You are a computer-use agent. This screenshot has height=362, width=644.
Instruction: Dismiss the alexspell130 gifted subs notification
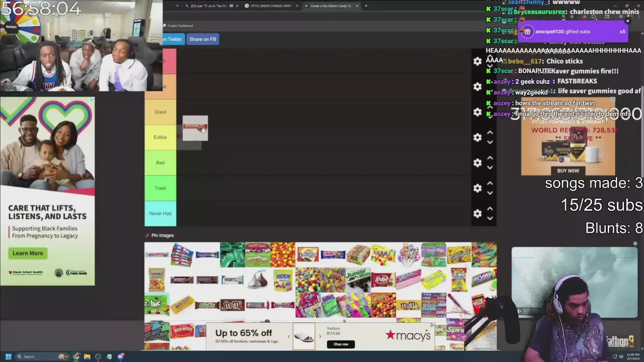click(627, 21)
